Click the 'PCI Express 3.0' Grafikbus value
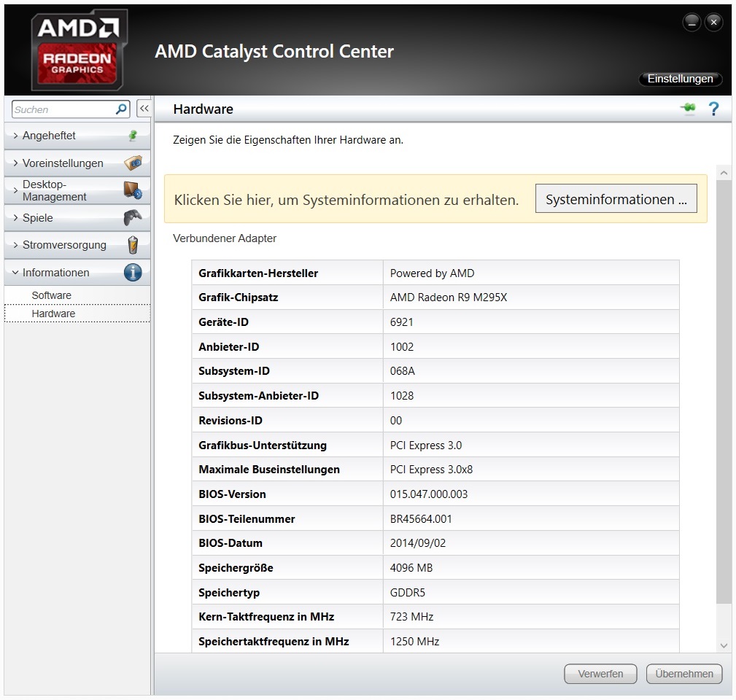736x700 pixels. [x=426, y=446]
